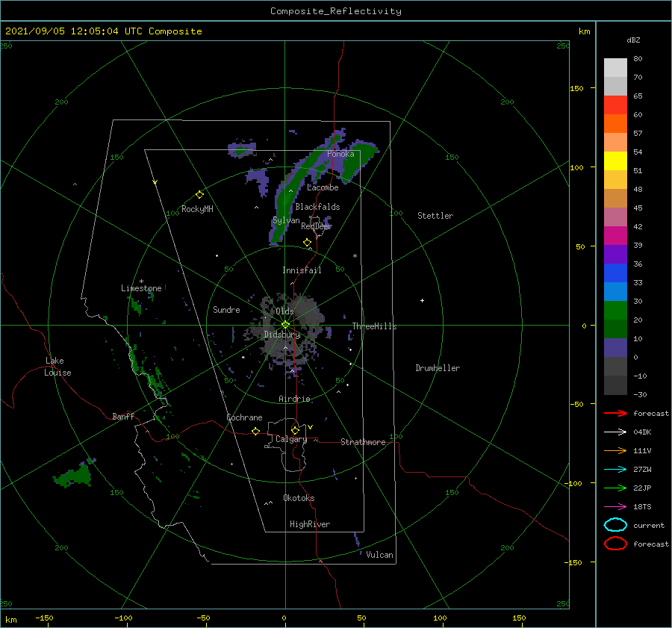Click the Blackfalds city label
Image resolution: width=672 pixels, height=628 pixels.
pyautogui.click(x=317, y=207)
